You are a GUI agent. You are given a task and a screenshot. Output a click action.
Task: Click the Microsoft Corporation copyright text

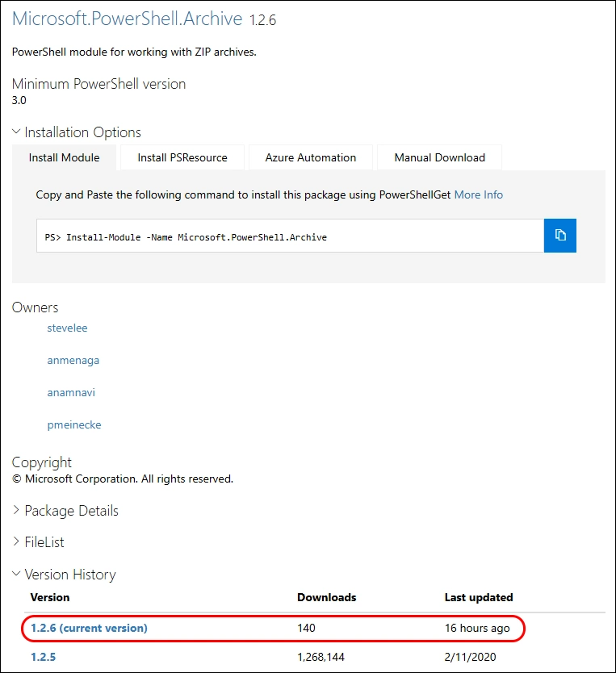tap(123, 479)
